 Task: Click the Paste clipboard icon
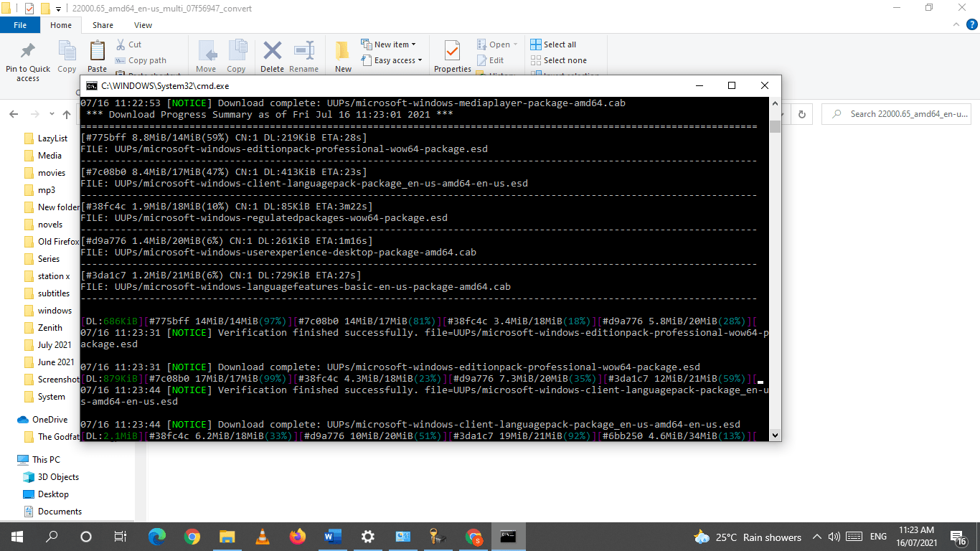point(97,57)
